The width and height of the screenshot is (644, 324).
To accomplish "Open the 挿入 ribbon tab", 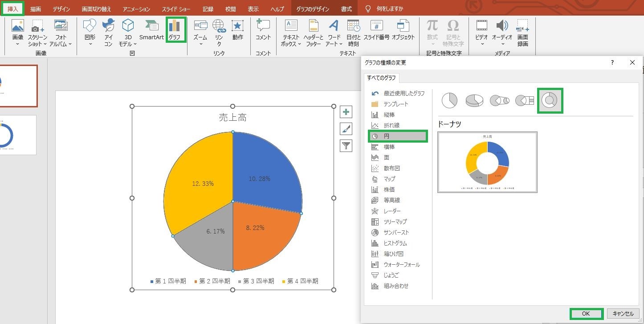I will (x=12, y=8).
